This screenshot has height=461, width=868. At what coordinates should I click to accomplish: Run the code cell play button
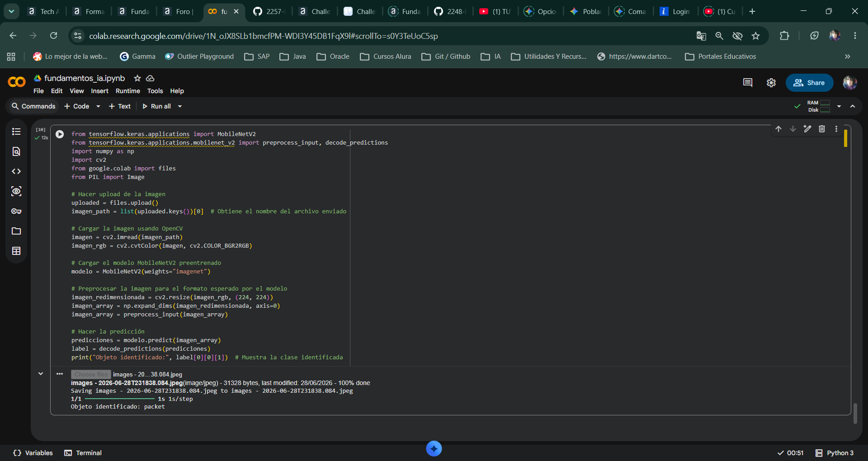click(60, 134)
